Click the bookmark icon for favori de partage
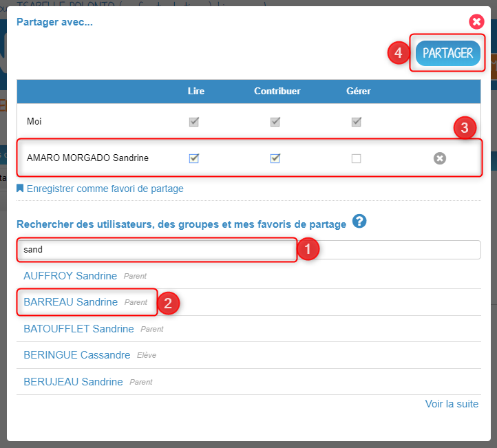Screen dimensions: 497x448 (20, 188)
